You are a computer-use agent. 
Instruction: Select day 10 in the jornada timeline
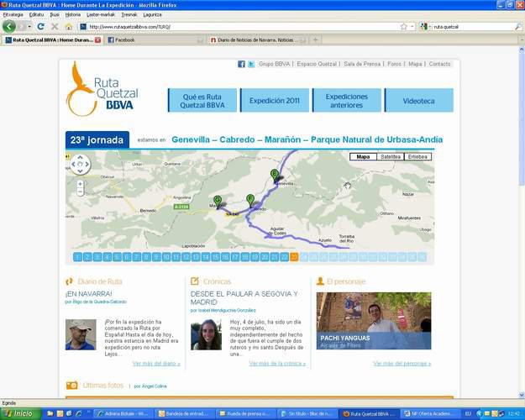[166, 257]
